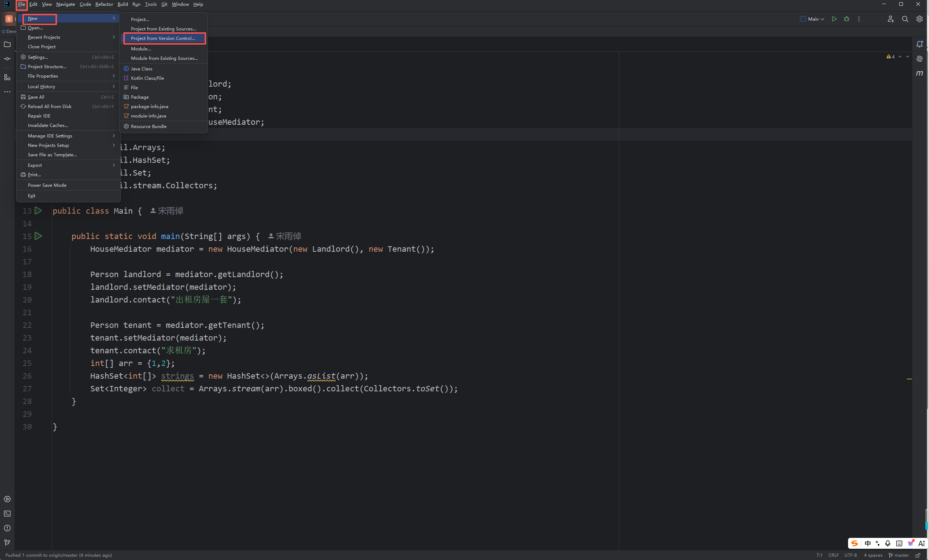Open Project Structure... dialog
The height and width of the screenshot is (560, 929).
point(68,66)
